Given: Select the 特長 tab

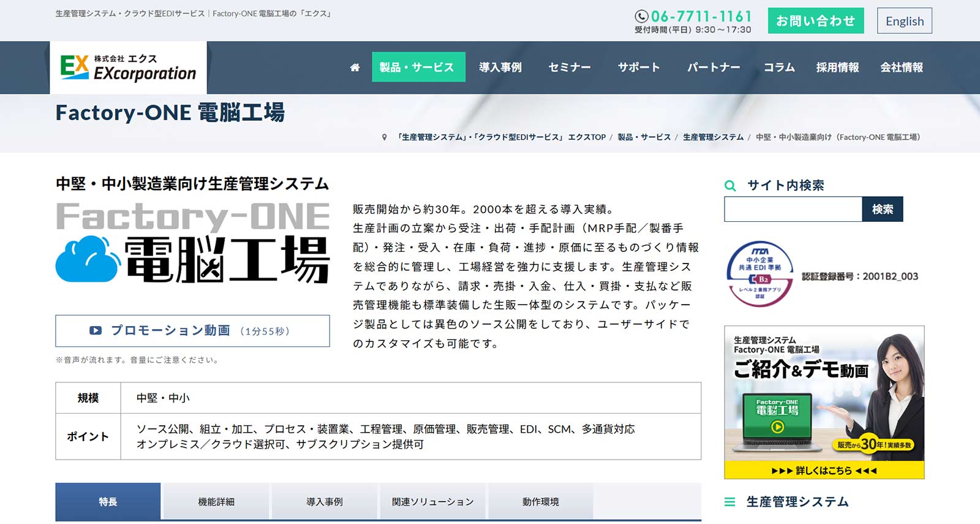Looking at the screenshot, I should (108, 502).
